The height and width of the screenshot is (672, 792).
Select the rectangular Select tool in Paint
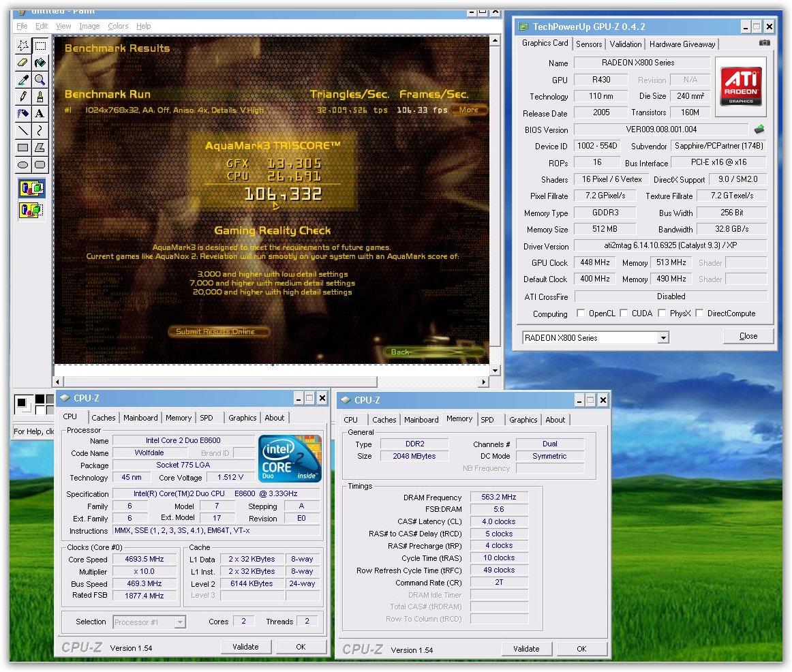(40, 46)
